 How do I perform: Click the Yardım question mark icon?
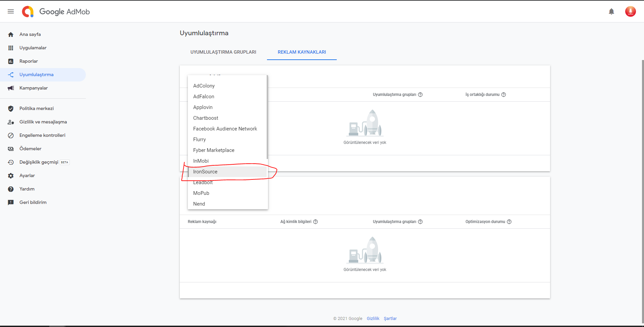click(x=11, y=189)
